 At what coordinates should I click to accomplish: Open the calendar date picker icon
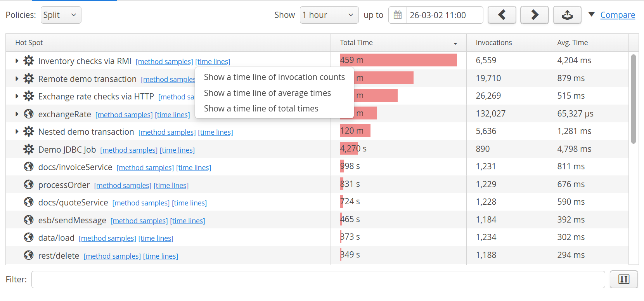tap(398, 15)
